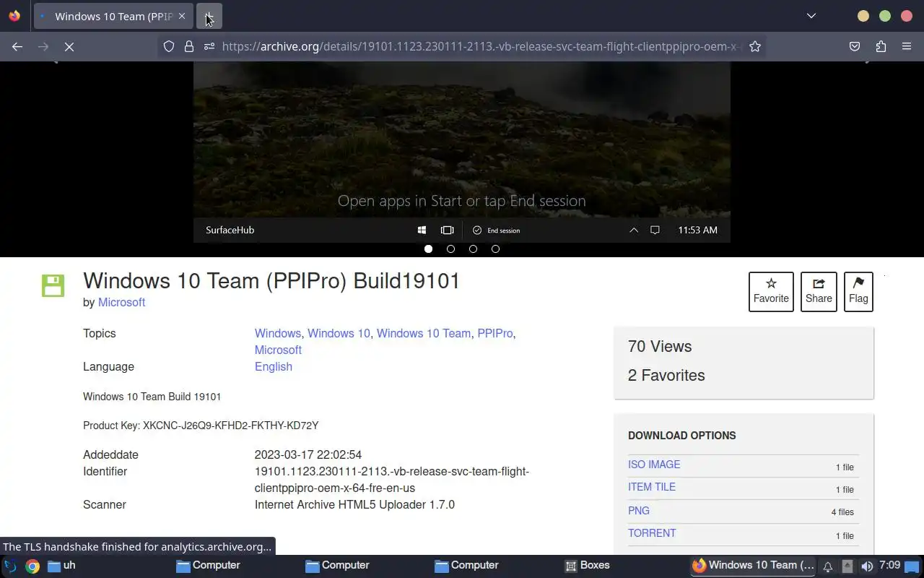
Task: Open the Firefox hamburger menu
Action: click(x=907, y=46)
